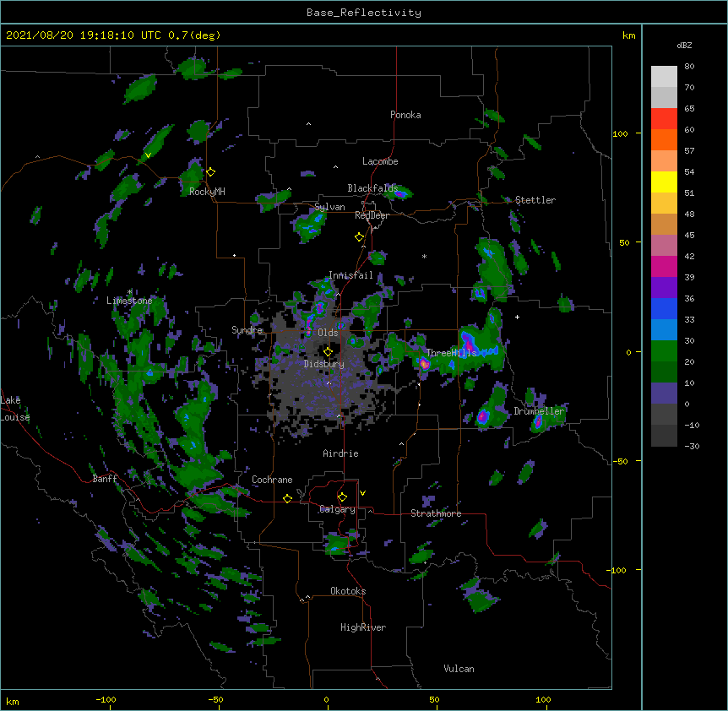Click the Cochrane label
This screenshot has height=711, width=728.
[x=272, y=480]
